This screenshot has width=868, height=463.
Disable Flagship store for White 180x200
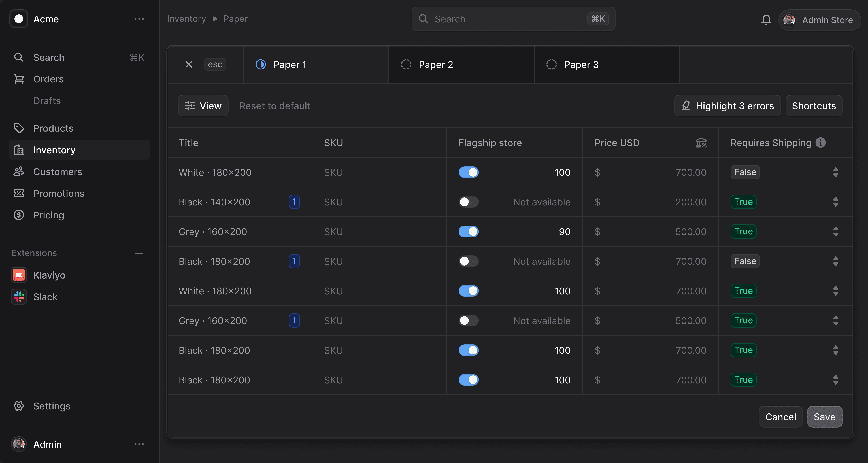click(468, 172)
